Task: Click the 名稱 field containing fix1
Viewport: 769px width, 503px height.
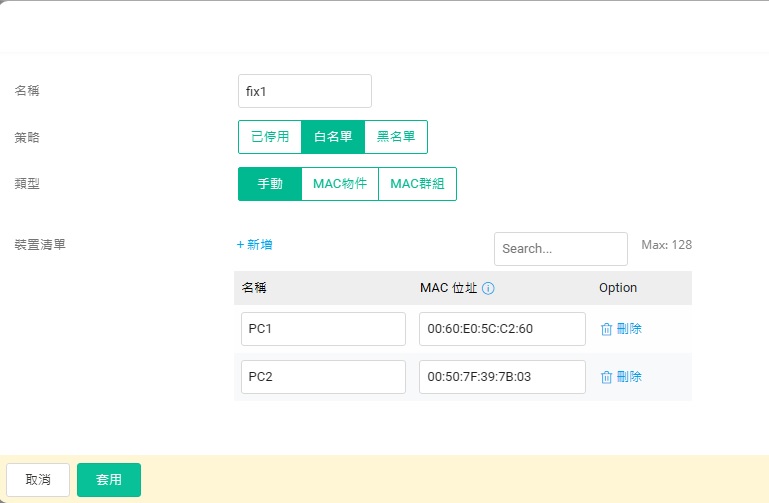Action: pos(305,91)
